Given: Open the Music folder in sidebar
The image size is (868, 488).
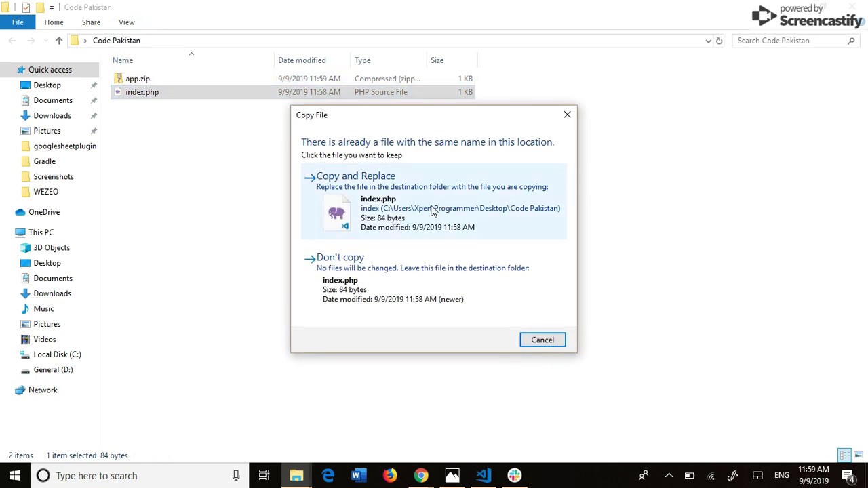Looking at the screenshot, I should pyautogui.click(x=43, y=309).
